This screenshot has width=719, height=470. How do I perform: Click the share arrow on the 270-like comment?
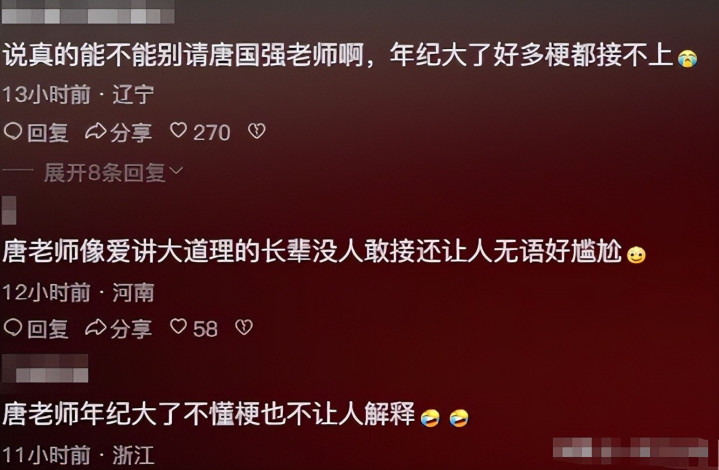95,132
